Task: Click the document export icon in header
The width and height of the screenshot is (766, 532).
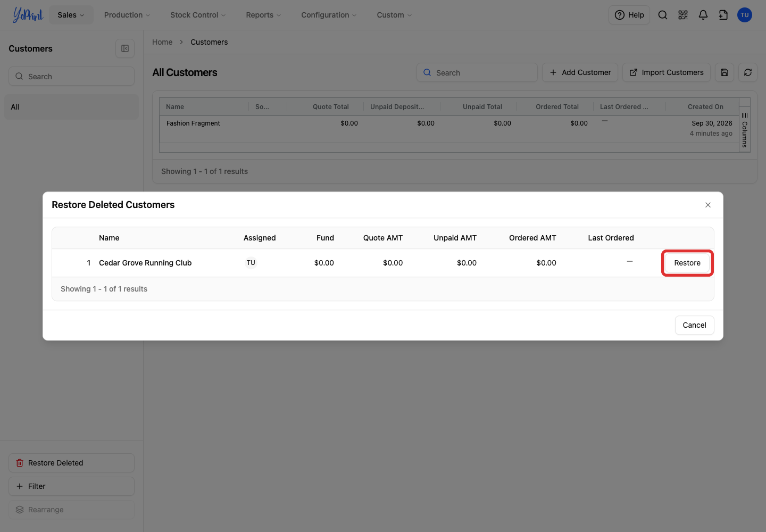Action: 723,15
